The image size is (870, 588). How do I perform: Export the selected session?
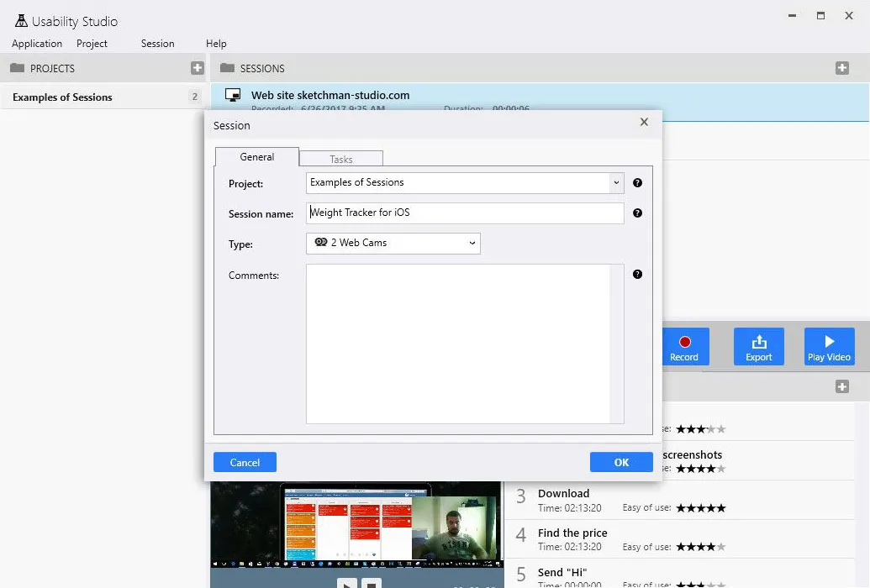click(x=758, y=347)
